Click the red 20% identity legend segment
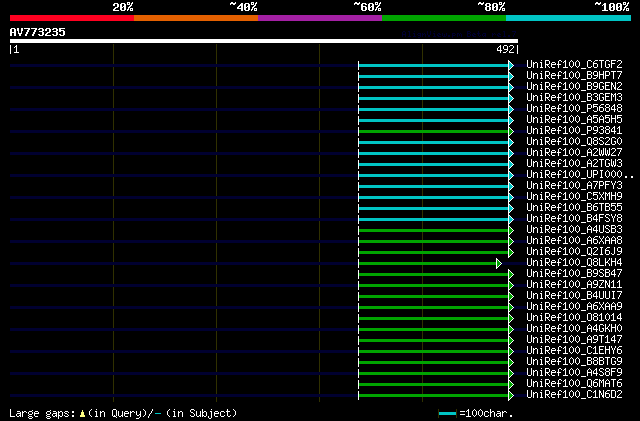Image resolution: width=640 pixels, height=421 pixels. 72,18
